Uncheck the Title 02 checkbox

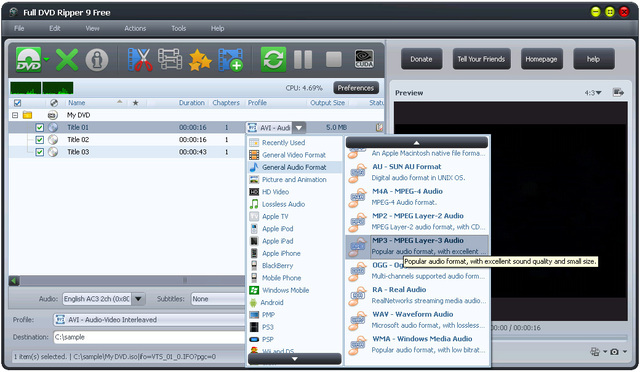tap(40, 140)
